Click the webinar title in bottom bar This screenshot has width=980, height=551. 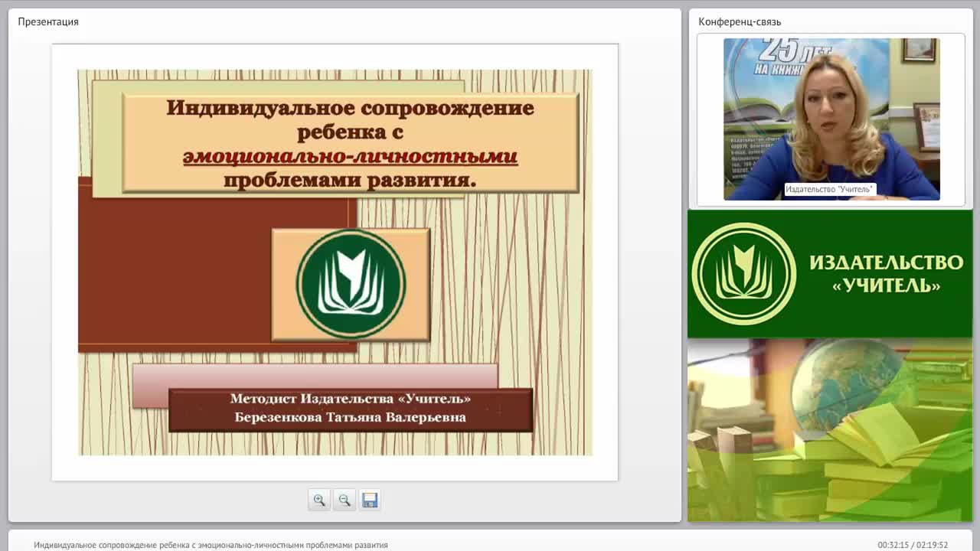coord(211,545)
